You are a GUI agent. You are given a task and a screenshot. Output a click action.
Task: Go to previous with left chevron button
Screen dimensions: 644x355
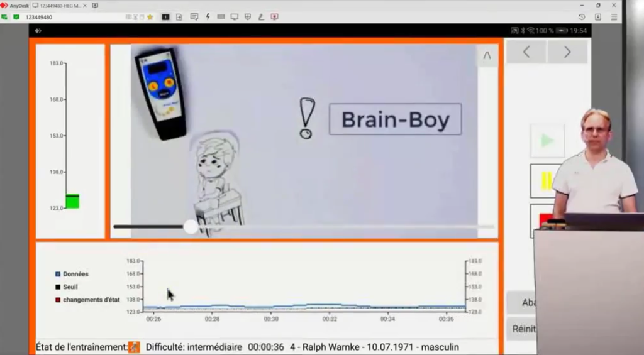coord(526,52)
